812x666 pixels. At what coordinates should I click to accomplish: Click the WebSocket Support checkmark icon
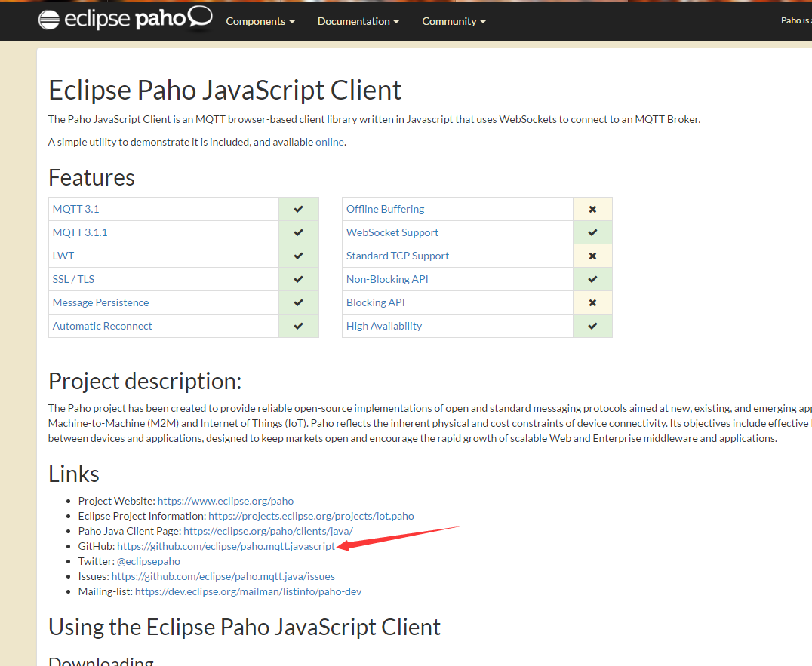pos(592,232)
